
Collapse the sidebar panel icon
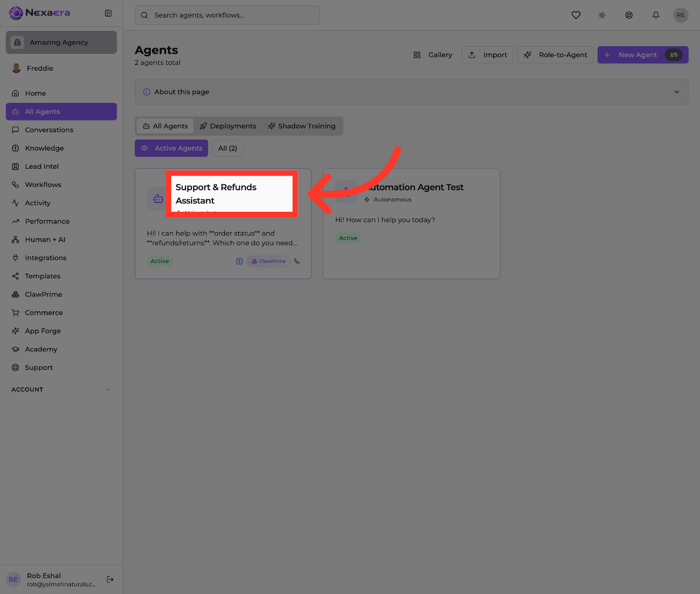pos(108,13)
